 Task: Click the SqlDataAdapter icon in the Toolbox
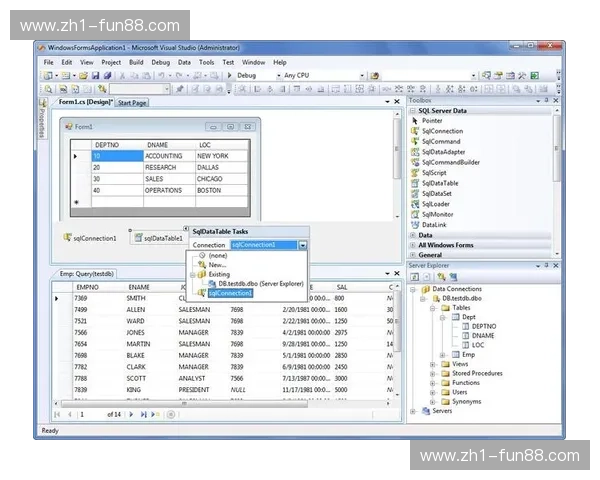click(415, 152)
